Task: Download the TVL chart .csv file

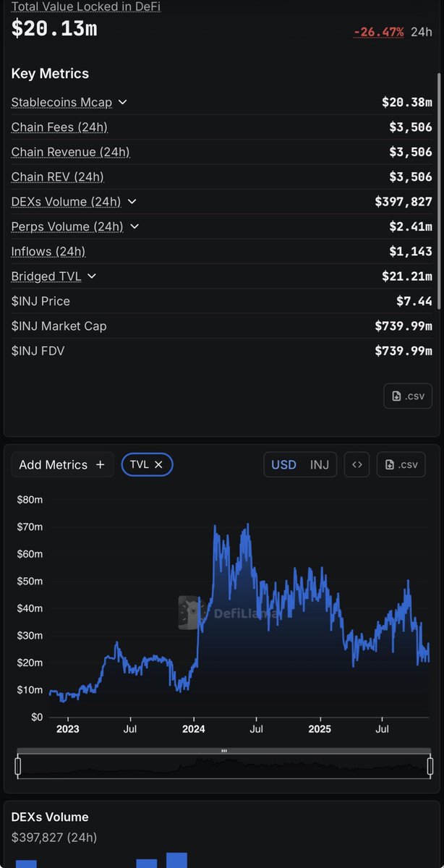Action: (x=401, y=464)
